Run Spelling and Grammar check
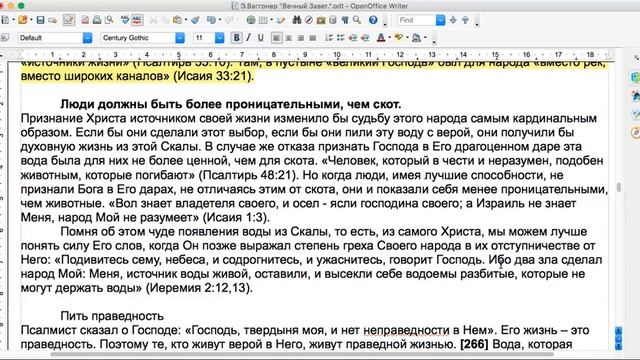 tap(125, 20)
